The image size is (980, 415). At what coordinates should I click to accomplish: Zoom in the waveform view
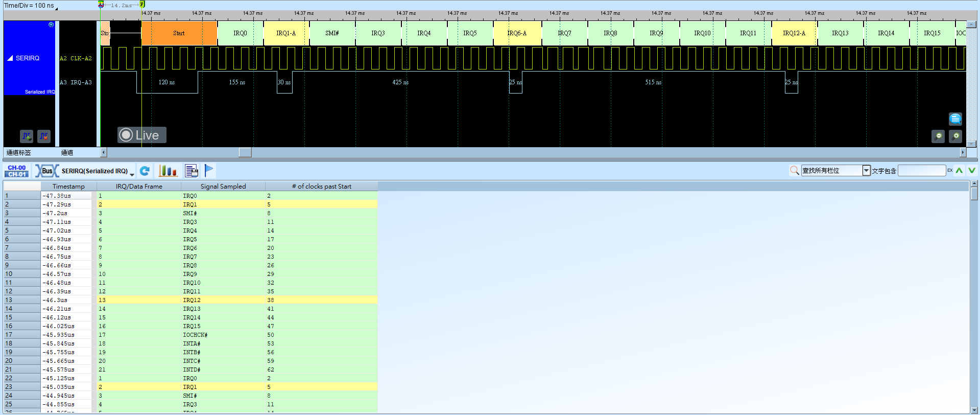point(955,136)
